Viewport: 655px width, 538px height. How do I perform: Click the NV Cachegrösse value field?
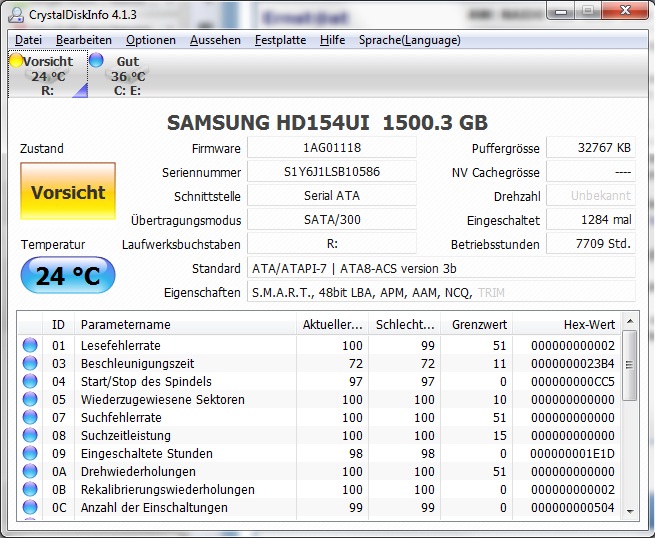coord(591,172)
